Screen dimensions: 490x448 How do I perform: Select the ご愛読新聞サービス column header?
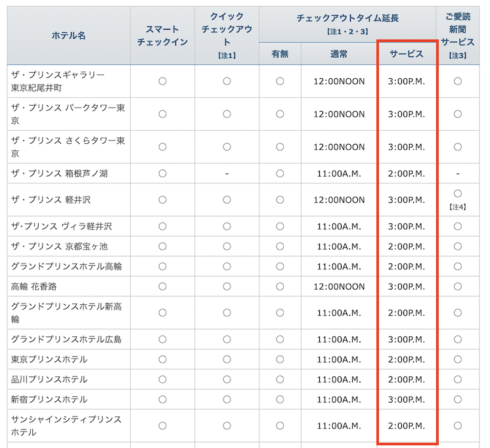[x=458, y=35]
